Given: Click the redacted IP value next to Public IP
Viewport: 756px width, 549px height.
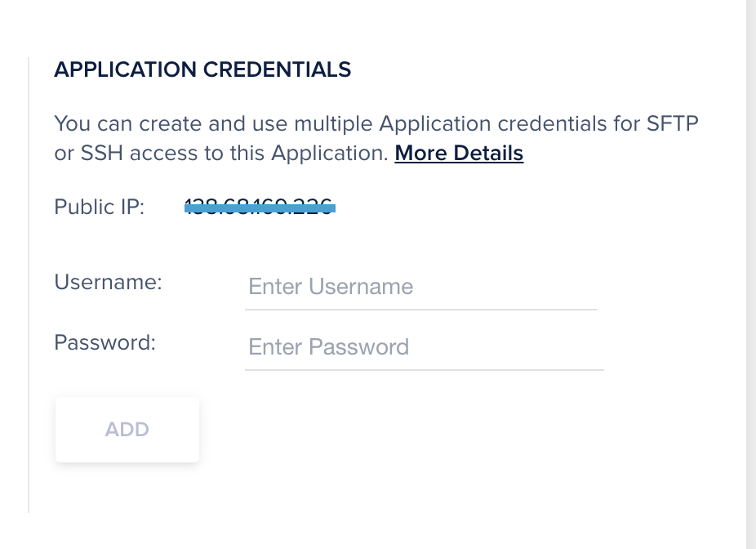Looking at the screenshot, I should click(259, 207).
